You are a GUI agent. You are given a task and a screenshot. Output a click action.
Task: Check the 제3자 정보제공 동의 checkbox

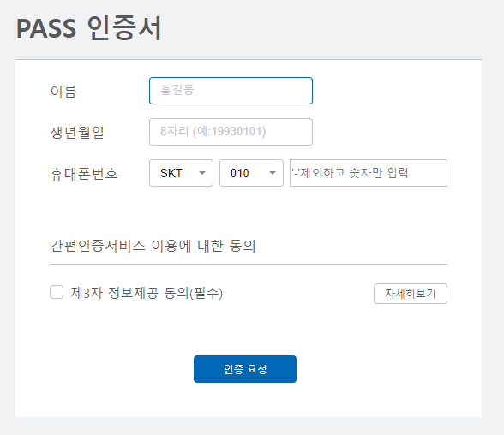point(57,292)
